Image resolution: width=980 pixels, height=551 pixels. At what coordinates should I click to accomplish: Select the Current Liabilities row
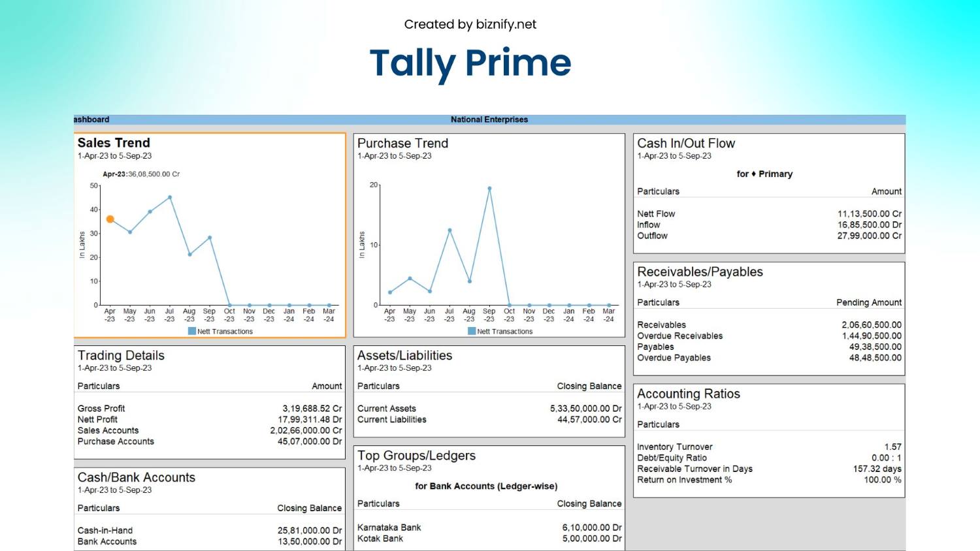pos(489,420)
